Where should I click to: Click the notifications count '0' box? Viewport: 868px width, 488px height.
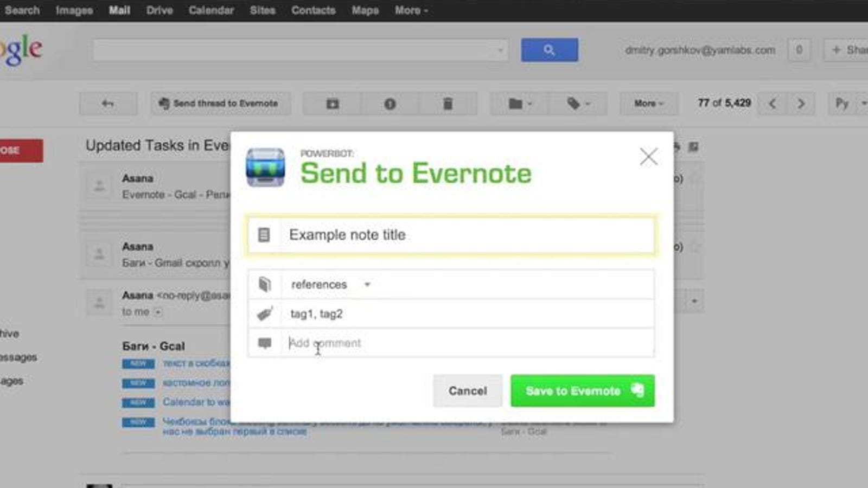(x=799, y=50)
